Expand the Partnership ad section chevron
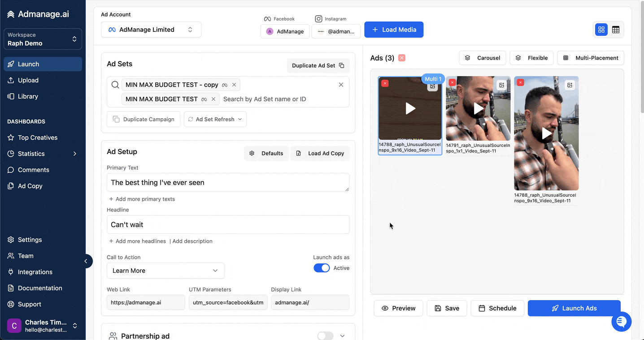This screenshot has width=644, height=340. pos(343,336)
